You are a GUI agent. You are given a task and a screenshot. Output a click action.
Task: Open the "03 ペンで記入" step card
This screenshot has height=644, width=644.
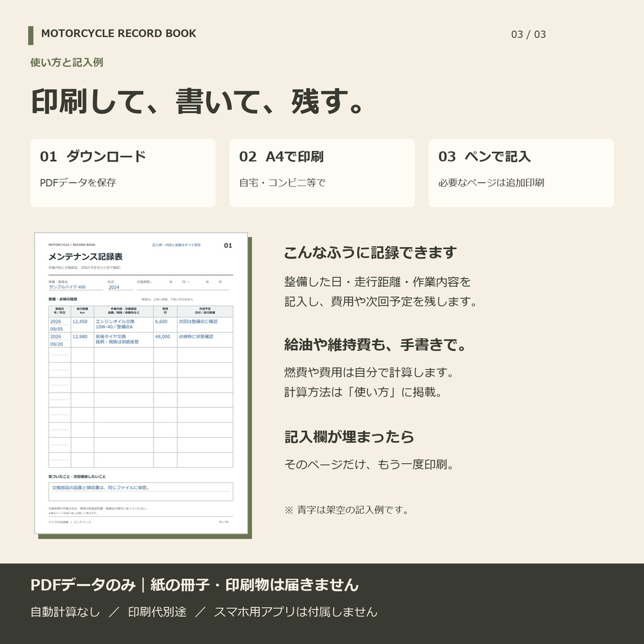pyautogui.click(x=521, y=173)
